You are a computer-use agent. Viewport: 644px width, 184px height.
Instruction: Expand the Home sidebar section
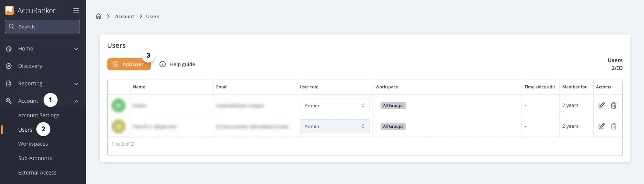pyautogui.click(x=76, y=49)
